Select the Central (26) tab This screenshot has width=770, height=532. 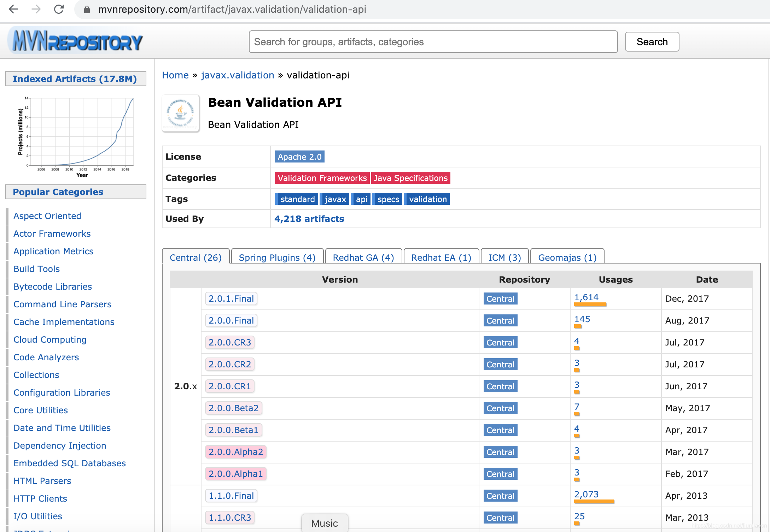click(196, 257)
